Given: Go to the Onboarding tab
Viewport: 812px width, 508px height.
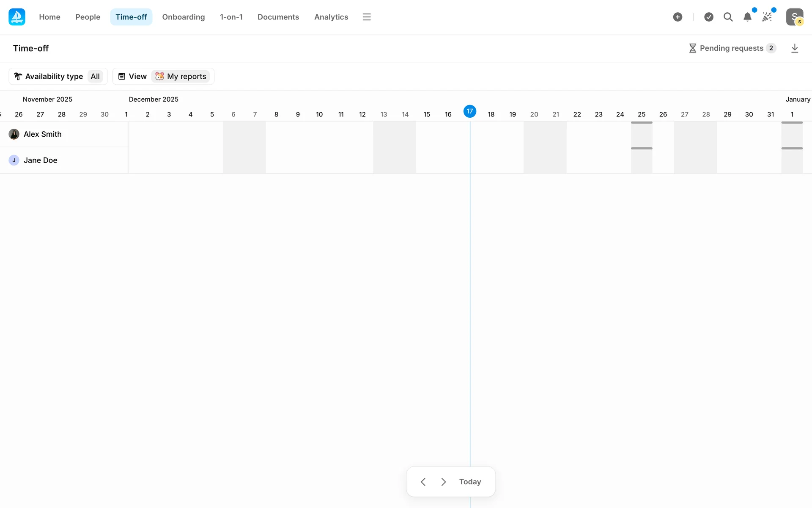Looking at the screenshot, I should pyautogui.click(x=183, y=17).
